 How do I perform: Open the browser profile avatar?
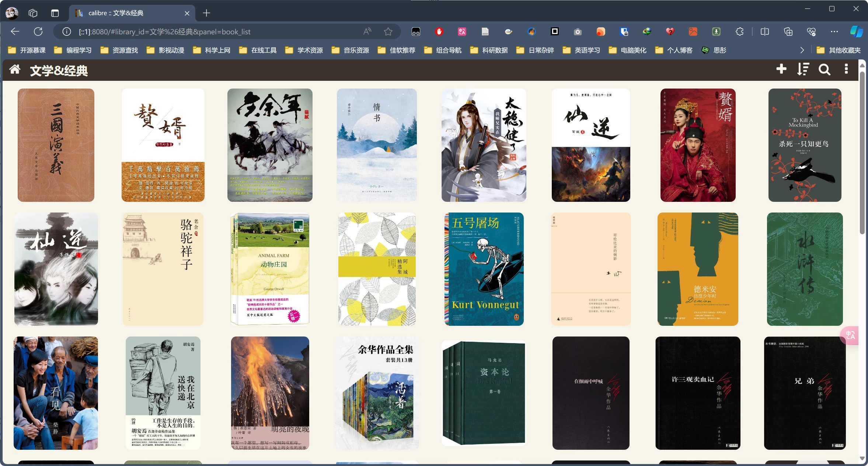tap(12, 13)
